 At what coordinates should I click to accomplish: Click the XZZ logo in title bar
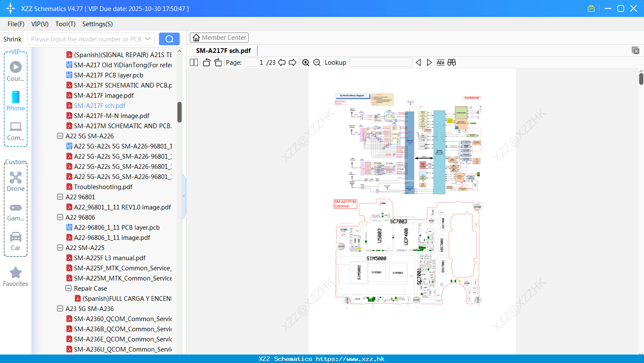click(11, 8)
